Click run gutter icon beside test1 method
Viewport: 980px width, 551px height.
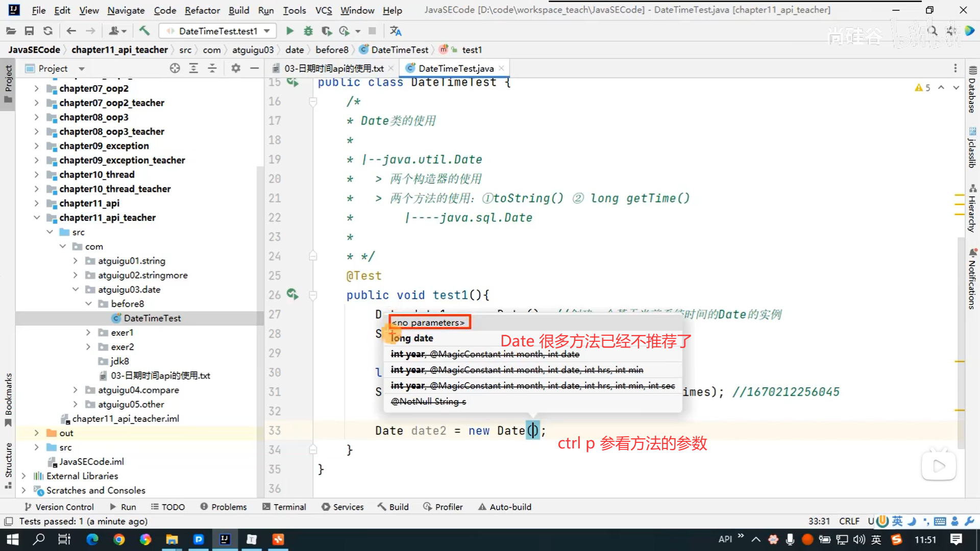292,294
